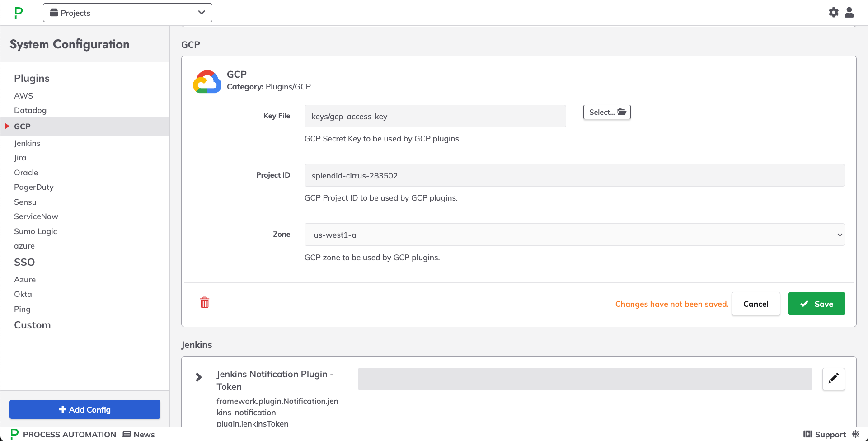Select Oracle in Plugins list
Image resolution: width=868 pixels, height=441 pixels.
click(26, 173)
